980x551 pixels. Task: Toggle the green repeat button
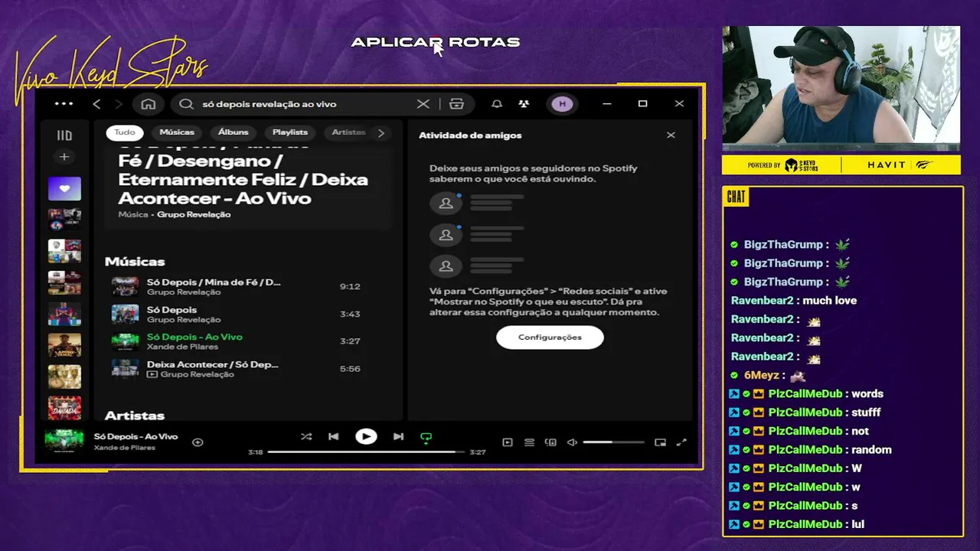[426, 438]
